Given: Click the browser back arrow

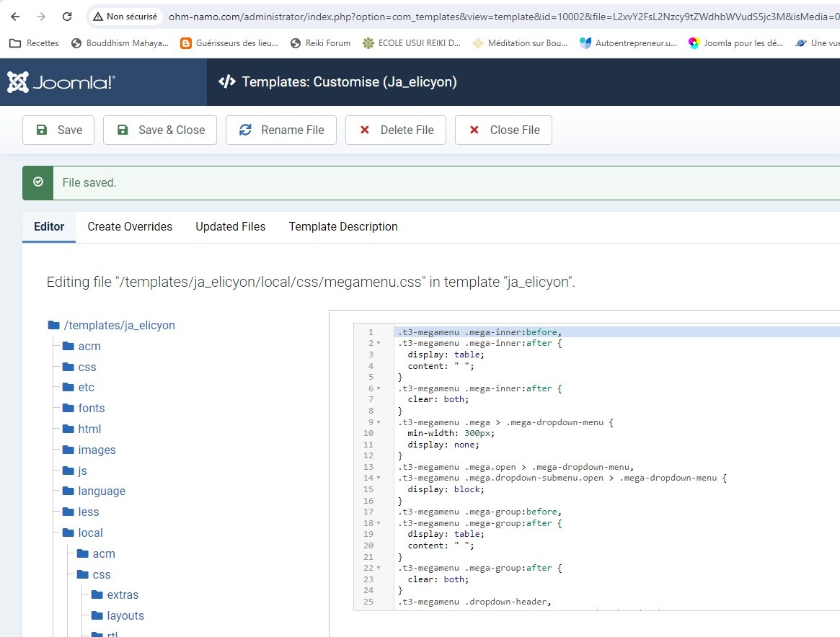Looking at the screenshot, I should coord(15,17).
